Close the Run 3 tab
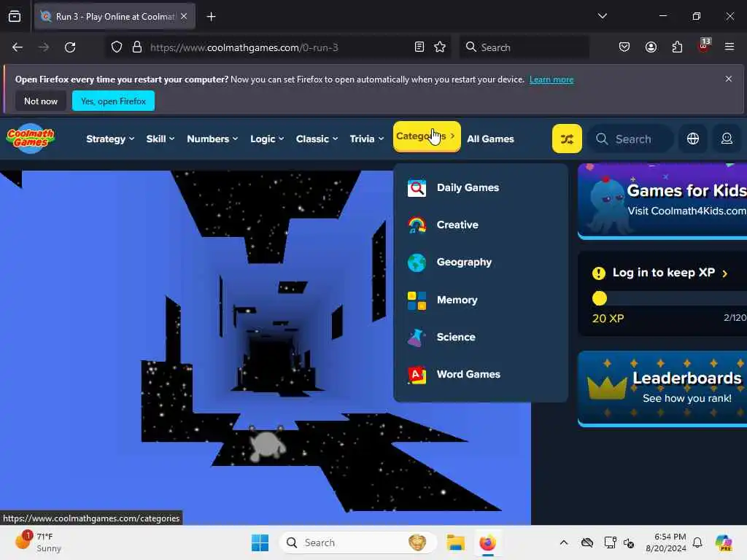Viewport: 747px width, 560px height. (x=184, y=16)
